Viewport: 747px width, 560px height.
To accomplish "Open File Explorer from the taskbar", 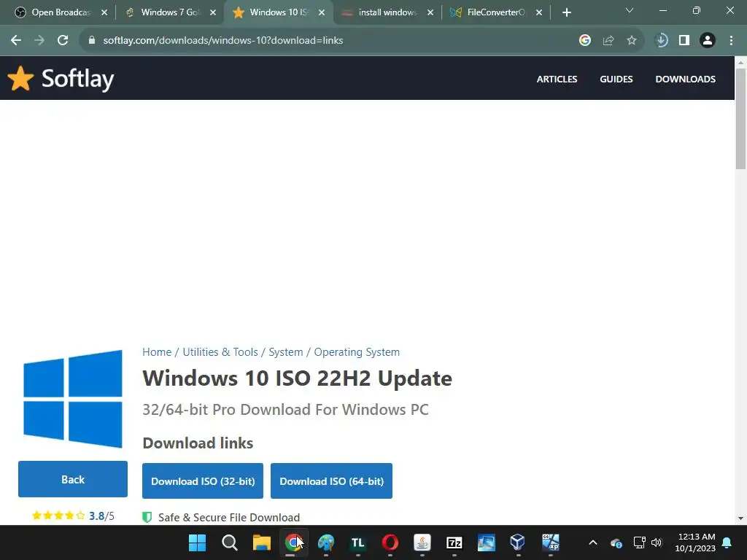I will coord(262,542).
